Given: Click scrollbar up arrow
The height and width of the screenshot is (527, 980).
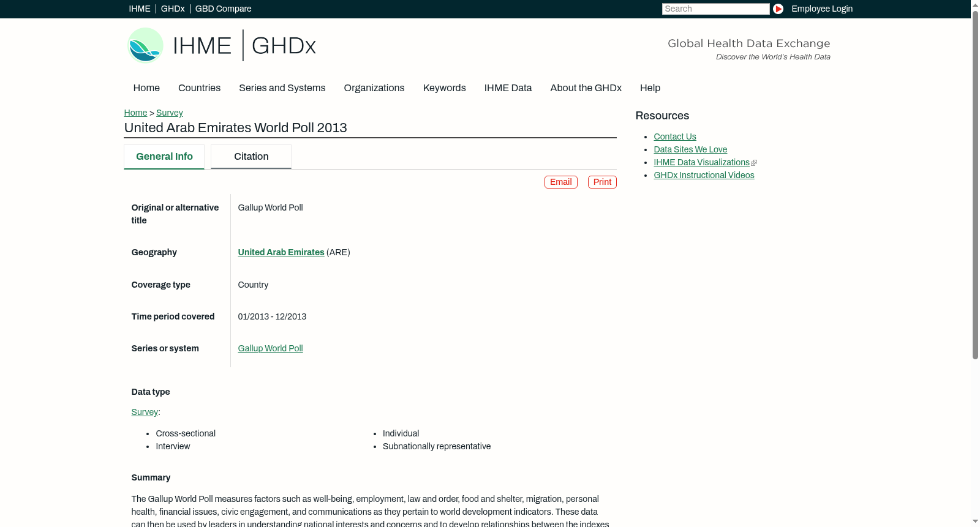Looking at the screenshot, I should 975,4.
